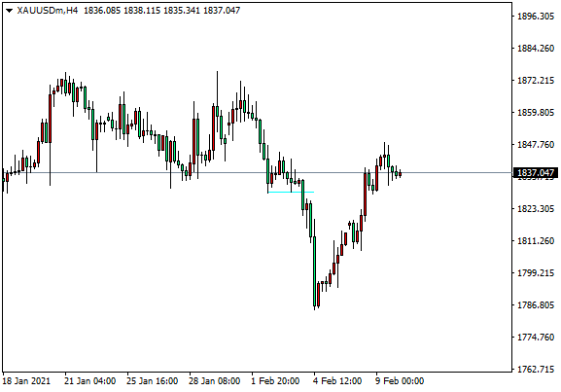The image size is (561, 392).
Task: Click the 1811.260 price axis label
Action: tap(536, 241)
